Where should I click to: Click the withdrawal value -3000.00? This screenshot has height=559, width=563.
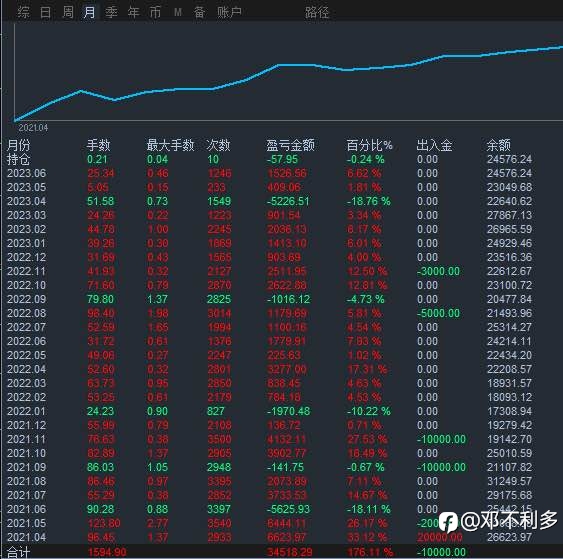point(438,271)
